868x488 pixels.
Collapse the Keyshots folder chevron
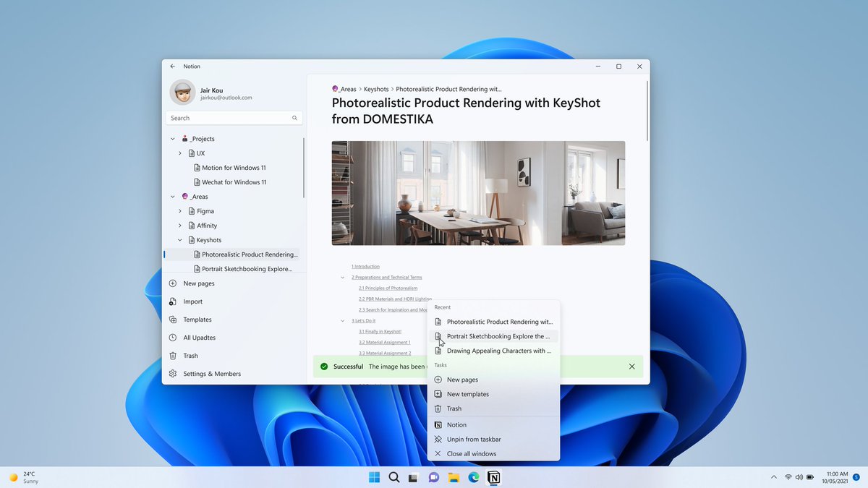180,240
